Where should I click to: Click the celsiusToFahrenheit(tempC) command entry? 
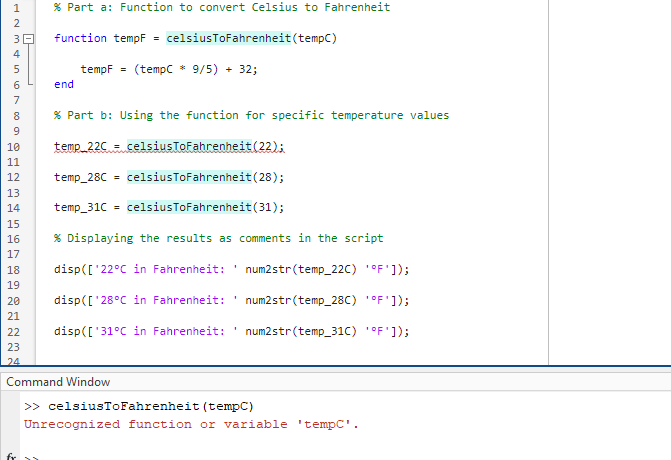pos(151,406)
